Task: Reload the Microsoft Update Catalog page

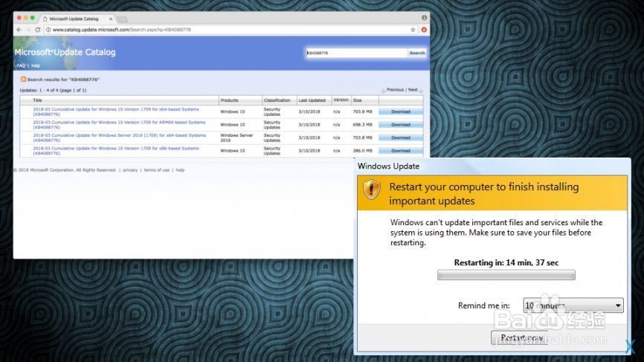Action: click(37, 30)
